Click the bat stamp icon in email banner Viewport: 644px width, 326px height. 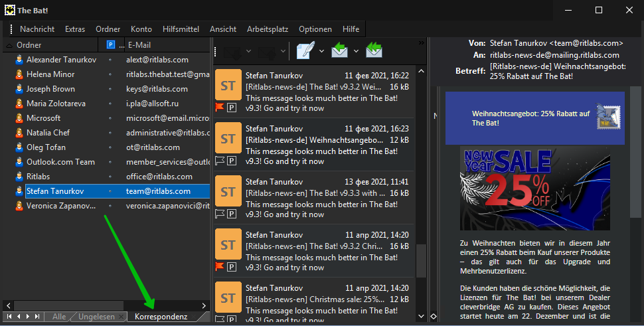pos(609,117)
